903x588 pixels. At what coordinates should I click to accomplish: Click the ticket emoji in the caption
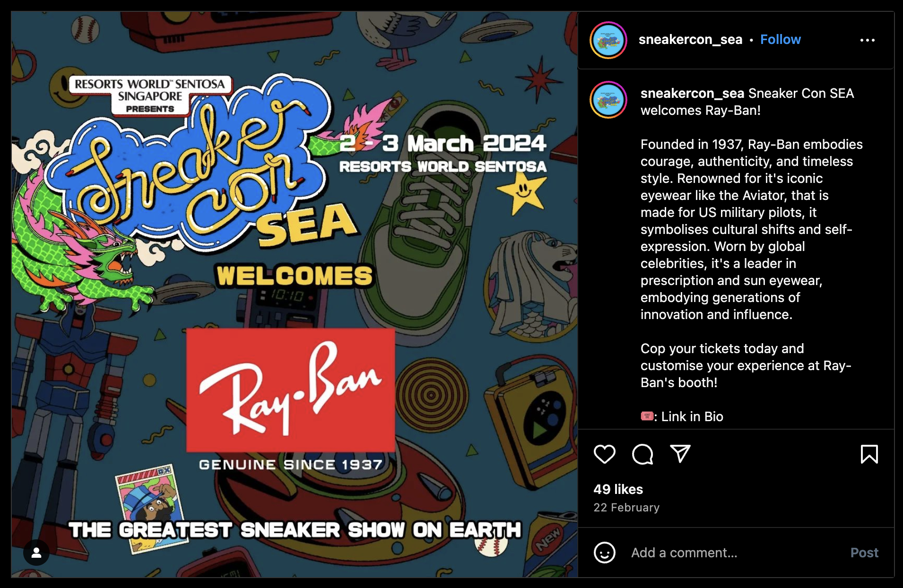pos(647,416)
